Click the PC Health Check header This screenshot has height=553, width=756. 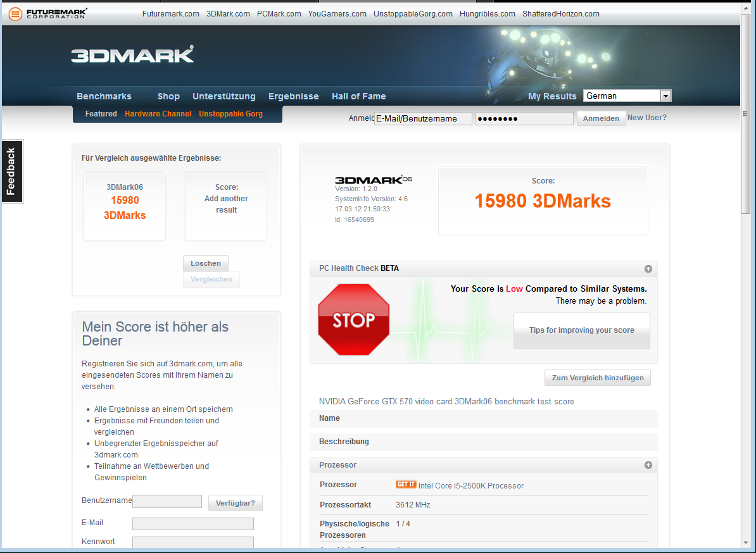tap(483, 269)
